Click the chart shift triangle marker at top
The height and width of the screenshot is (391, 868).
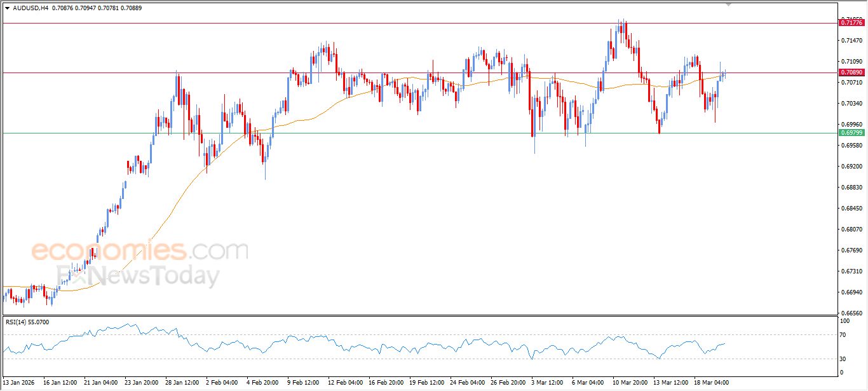tap(728, 4)
